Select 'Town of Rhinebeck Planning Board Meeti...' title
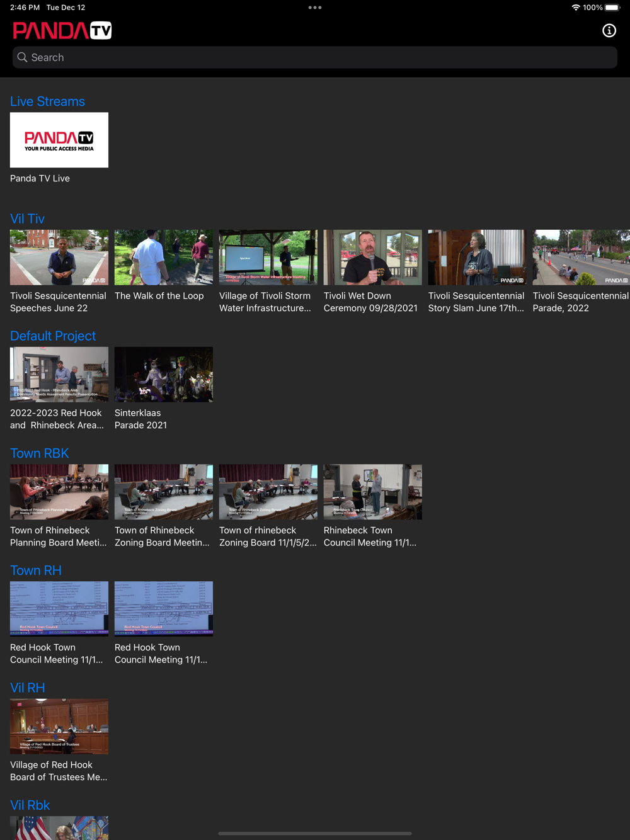Screen dimensions: 630x840 point(59,536)
